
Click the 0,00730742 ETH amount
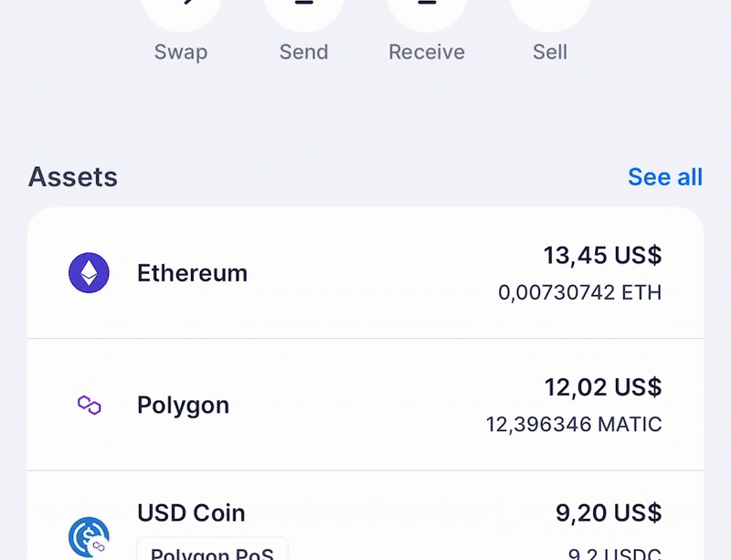click(x=579, y=293)
